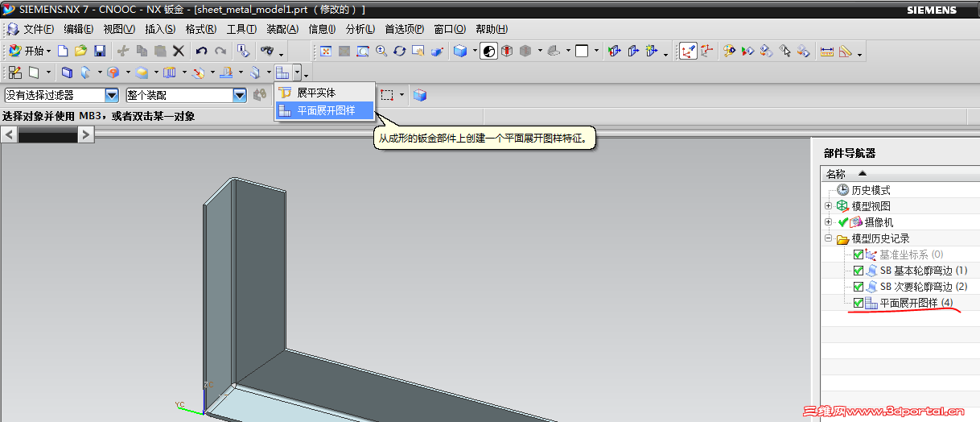Click the horizontal scrollbar thumb
The image size is (980, 422).
[47, 135]
